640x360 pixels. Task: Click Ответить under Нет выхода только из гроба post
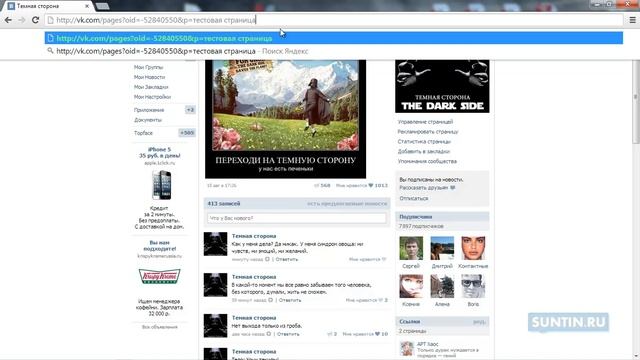pos(288,334)
